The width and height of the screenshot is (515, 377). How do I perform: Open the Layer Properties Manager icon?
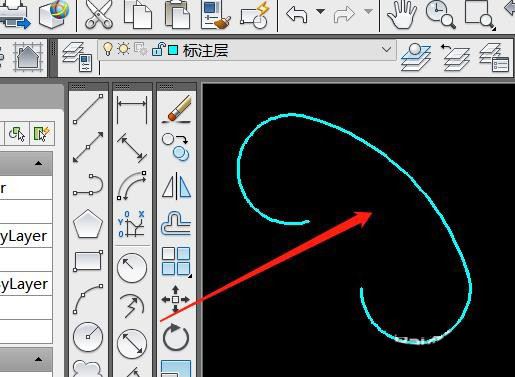77,57
